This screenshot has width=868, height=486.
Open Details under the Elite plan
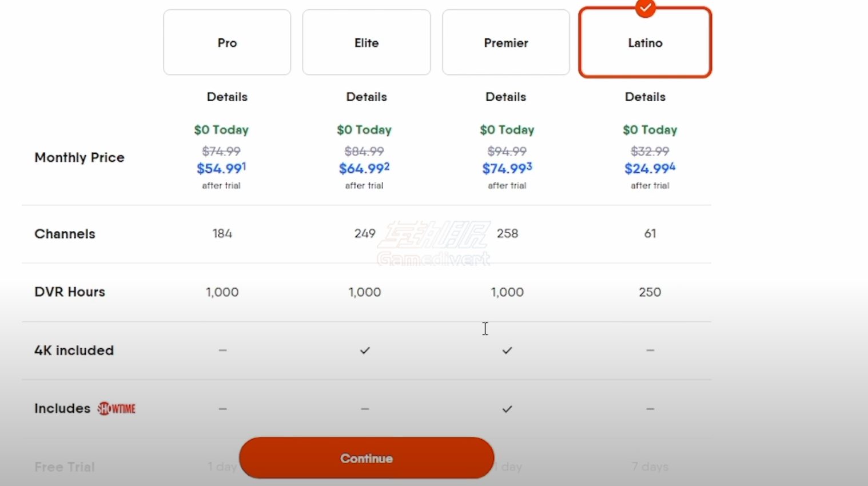[367, 97]
